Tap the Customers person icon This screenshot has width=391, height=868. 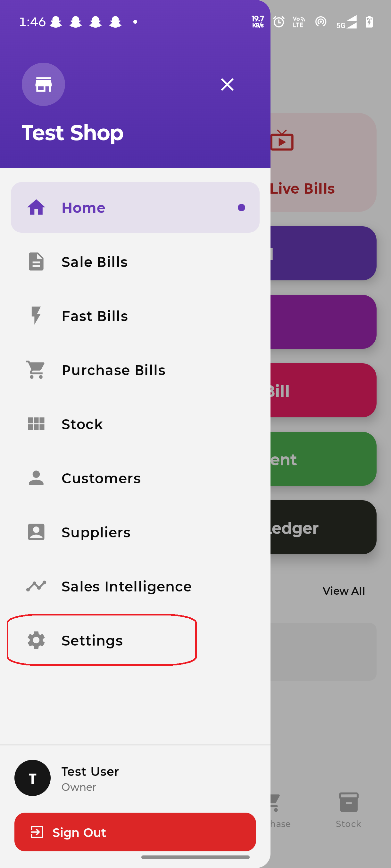(x=36, y=478)
